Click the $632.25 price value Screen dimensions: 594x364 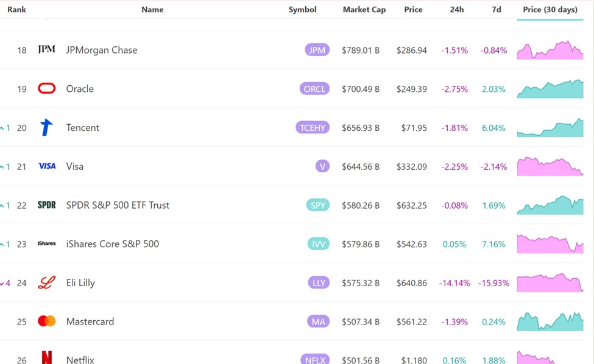pyautogui.click(x=412, y=206)
